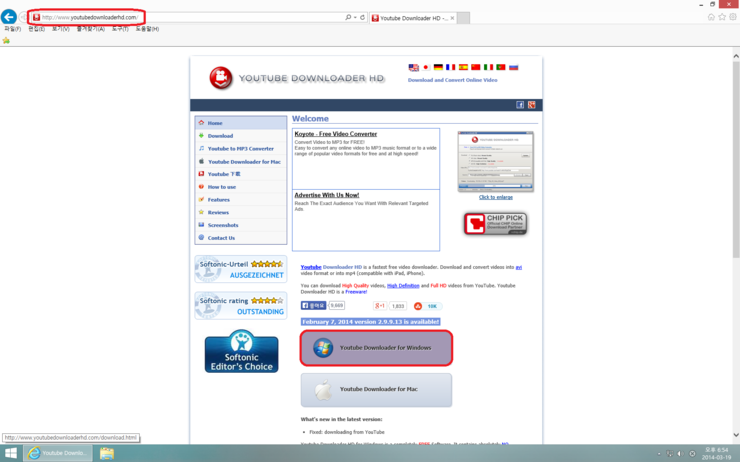Click the Facebook like button
Viewport: 740px width, 462px height.
coord(313,306)
